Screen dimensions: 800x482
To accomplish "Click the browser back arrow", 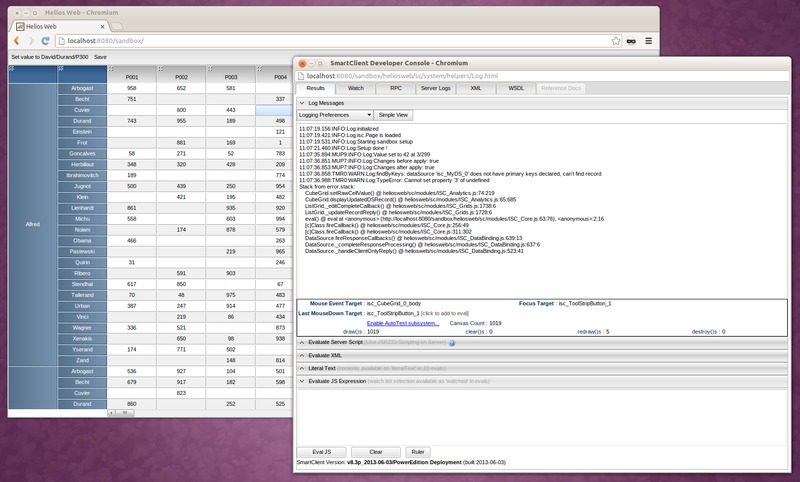I will 14,41.
